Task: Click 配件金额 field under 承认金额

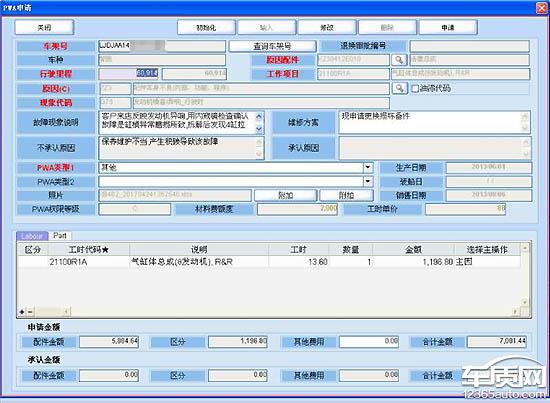Action: 109,375
